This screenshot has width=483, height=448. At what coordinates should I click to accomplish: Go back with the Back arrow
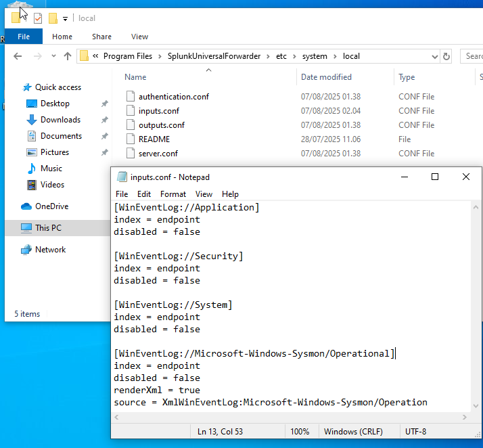pos(18,56)
